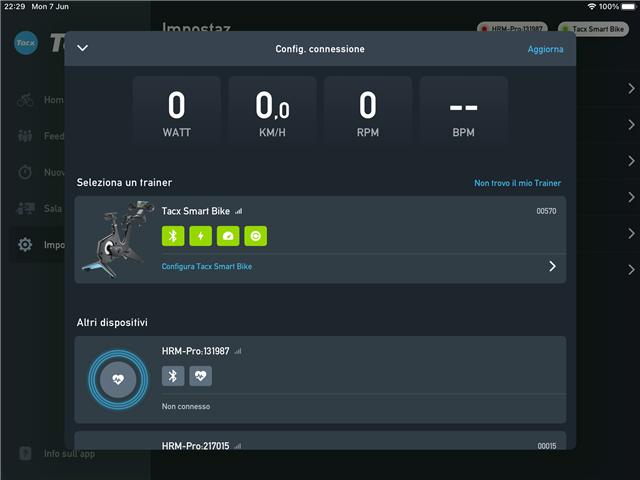Tap the Tacx Smart Bike Bluetooth icon
This screenshot has width=640, height=480.
click(173, 236)
